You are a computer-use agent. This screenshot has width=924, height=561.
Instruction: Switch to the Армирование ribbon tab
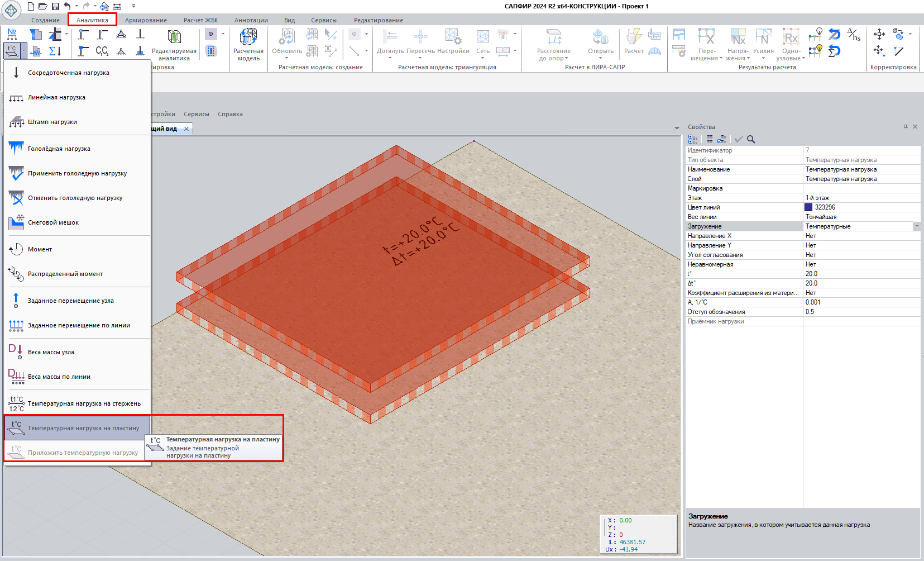pyautogui.click(x=146, y=20)
